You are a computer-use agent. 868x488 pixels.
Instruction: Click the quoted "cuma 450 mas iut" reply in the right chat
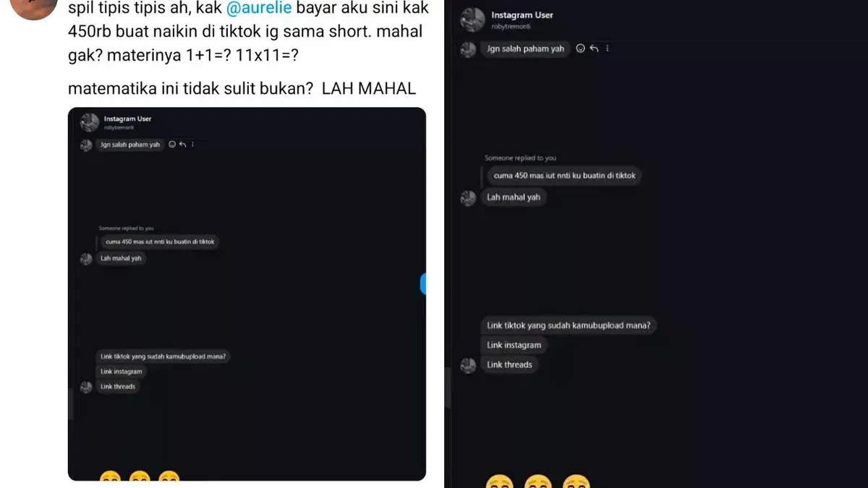[x=561, y=176]
